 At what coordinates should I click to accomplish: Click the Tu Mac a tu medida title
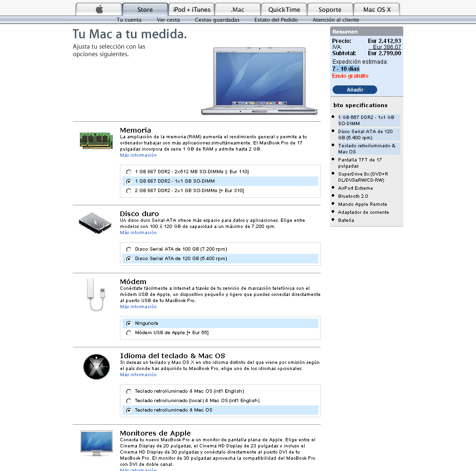click(129, 34)
